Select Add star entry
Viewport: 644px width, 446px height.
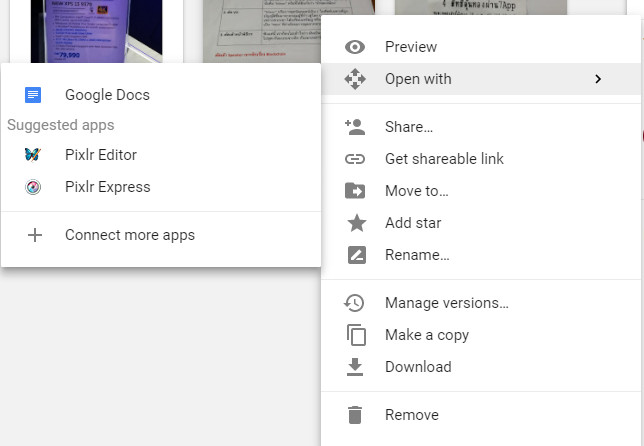[481, 223]
